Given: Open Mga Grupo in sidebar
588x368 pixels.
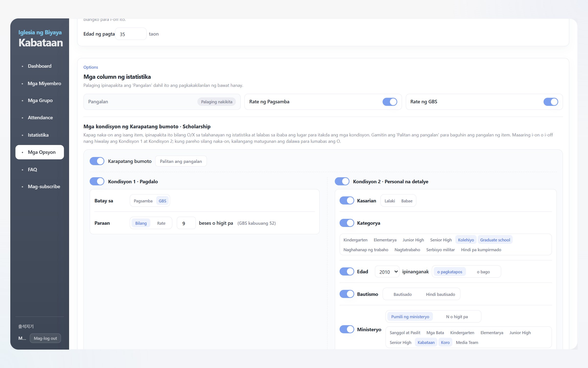Looking at the screenshot, I should [x=40, y=100].
